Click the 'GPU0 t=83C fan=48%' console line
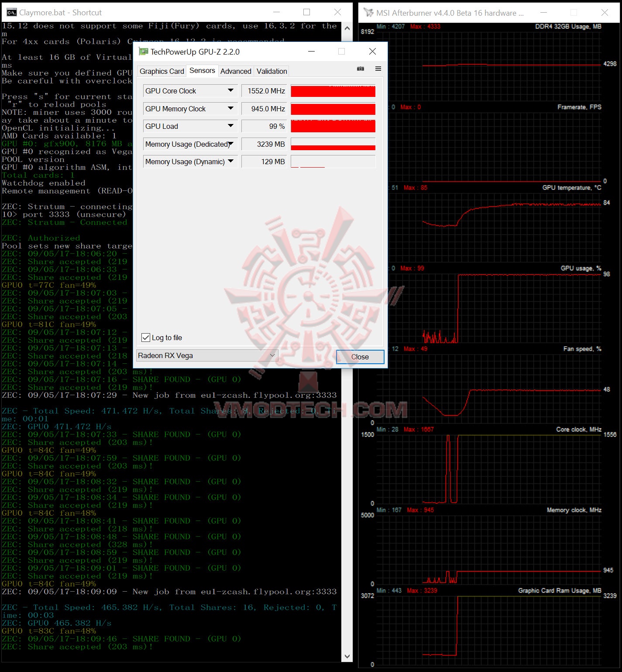622x672 pixels. [49, 631]
